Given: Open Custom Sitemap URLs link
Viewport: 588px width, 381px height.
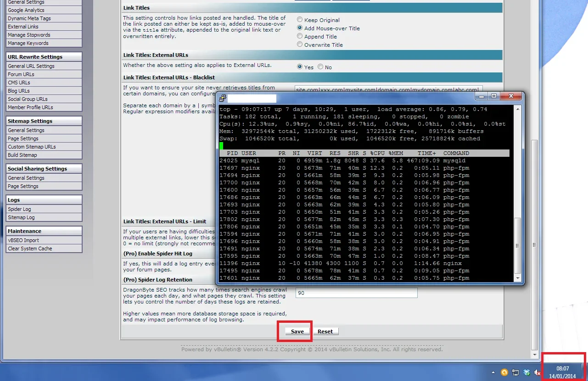Looking at the screenshot, I should click(32, 147).
